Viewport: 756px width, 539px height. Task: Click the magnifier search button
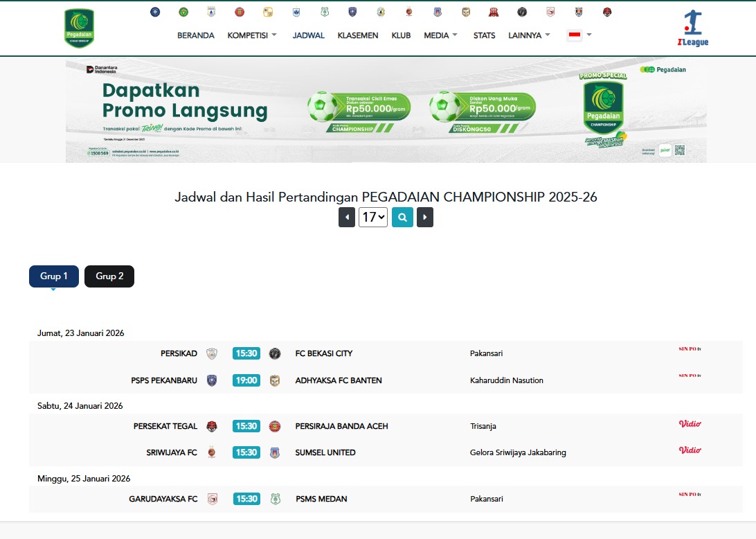click(402, 217)
